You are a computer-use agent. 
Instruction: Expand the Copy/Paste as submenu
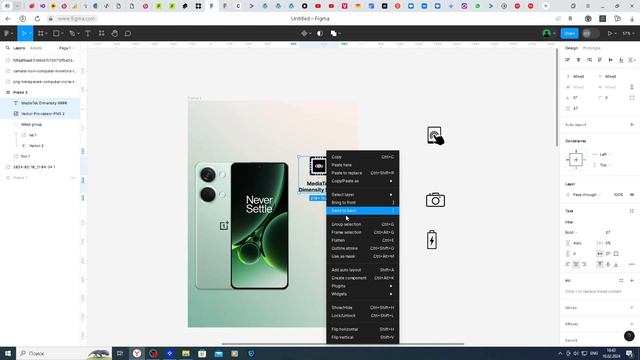pos(362,181)
